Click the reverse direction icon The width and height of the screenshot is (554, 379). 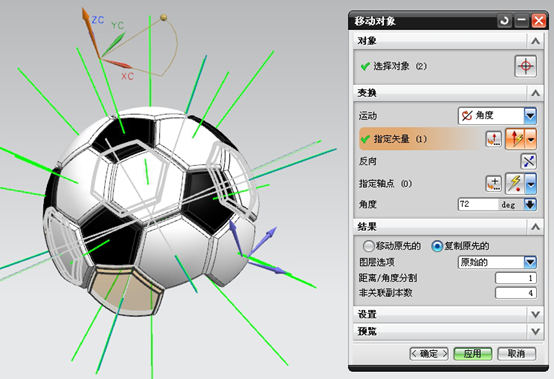click(529, 161)
